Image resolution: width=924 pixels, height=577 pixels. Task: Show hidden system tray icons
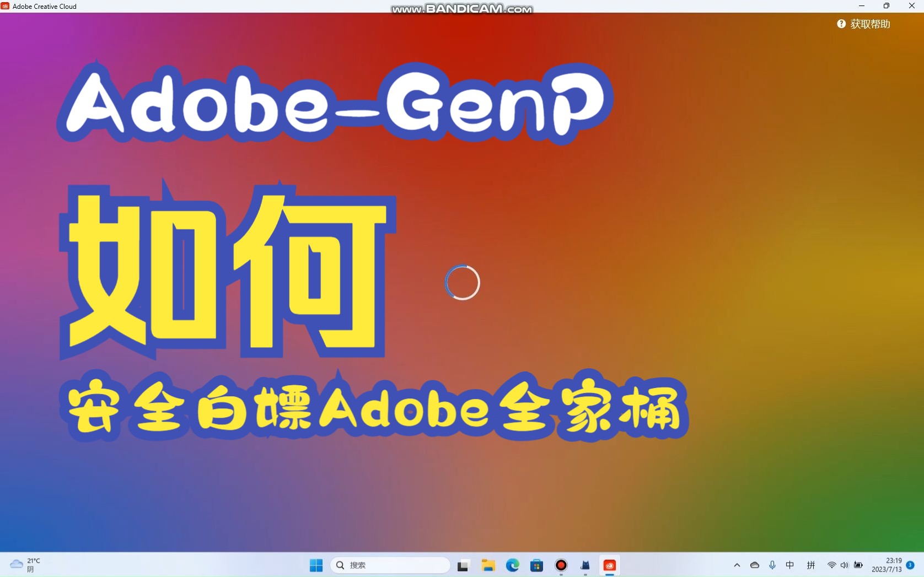[737, 565]
